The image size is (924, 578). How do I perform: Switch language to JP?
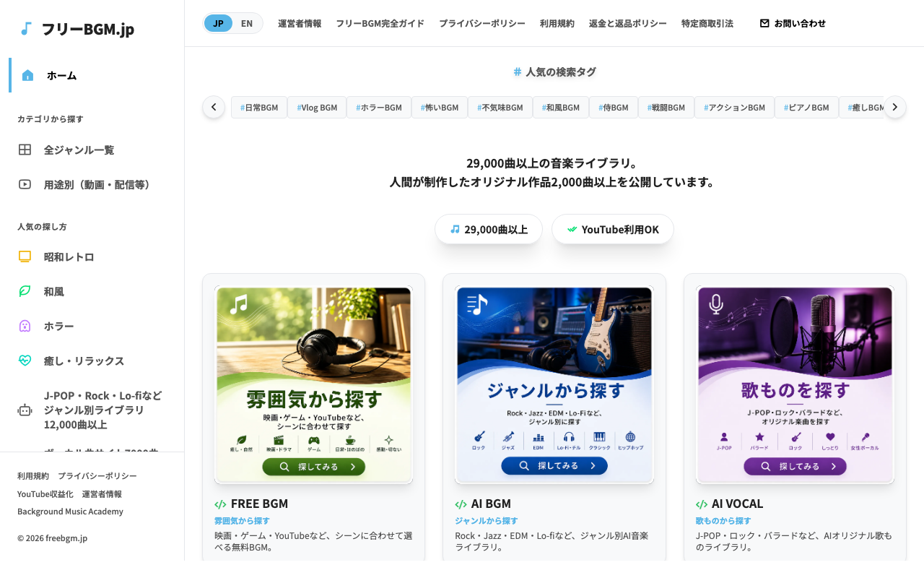click(218, 23)
